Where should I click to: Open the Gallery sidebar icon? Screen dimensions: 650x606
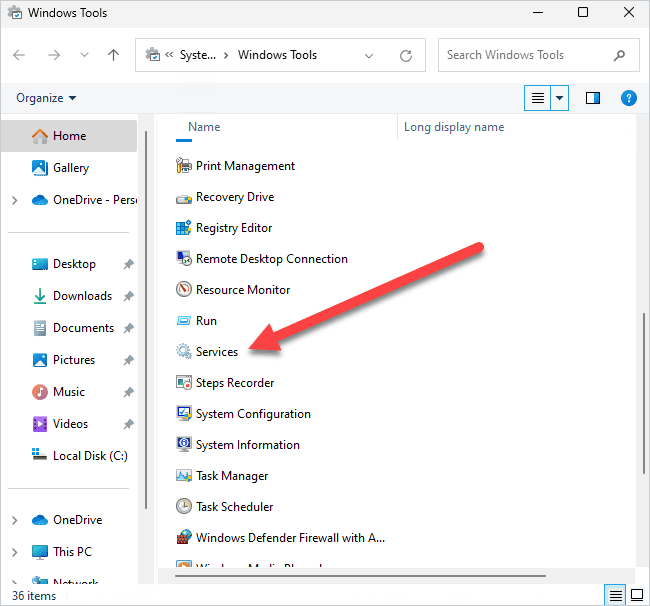click(40, 168)
